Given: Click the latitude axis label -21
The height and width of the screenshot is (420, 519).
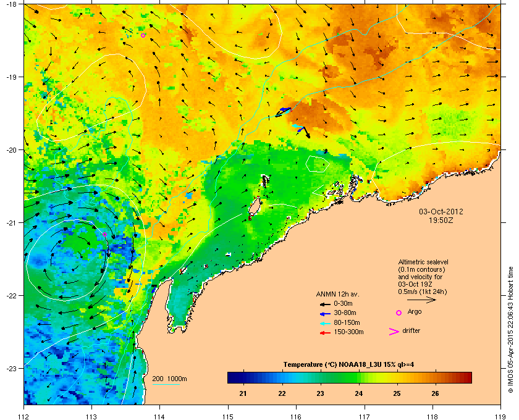Looking at the screenshot, I should [12, 223].
